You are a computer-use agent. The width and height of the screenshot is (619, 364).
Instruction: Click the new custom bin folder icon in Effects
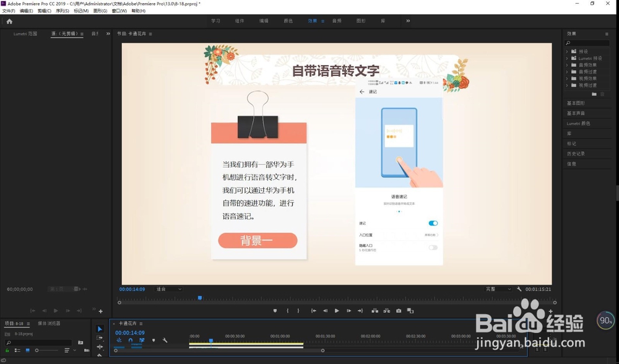click(x=594, y=94)
